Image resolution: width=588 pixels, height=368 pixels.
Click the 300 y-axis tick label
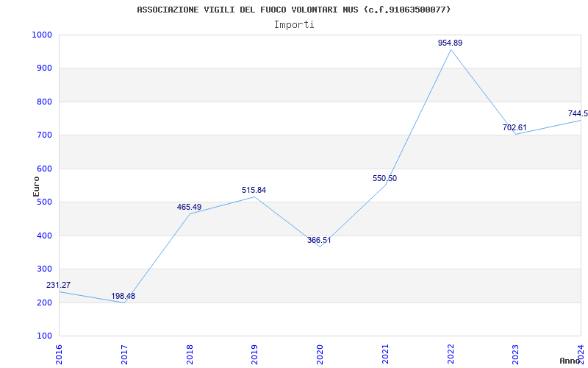click(44, 269)
